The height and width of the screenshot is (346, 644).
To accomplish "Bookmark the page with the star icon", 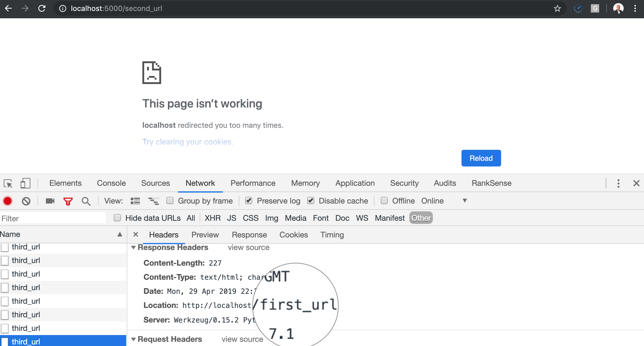I will 557,8.
